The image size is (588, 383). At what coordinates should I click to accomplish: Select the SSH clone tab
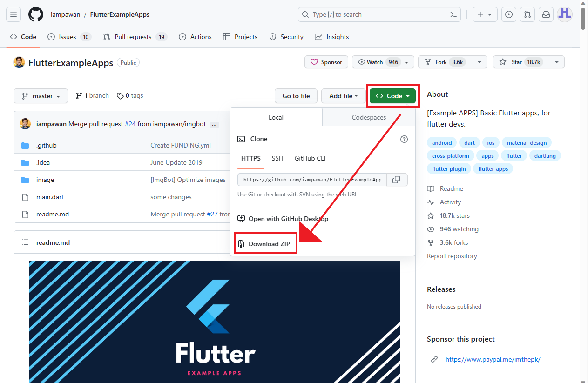click(277, 158)
